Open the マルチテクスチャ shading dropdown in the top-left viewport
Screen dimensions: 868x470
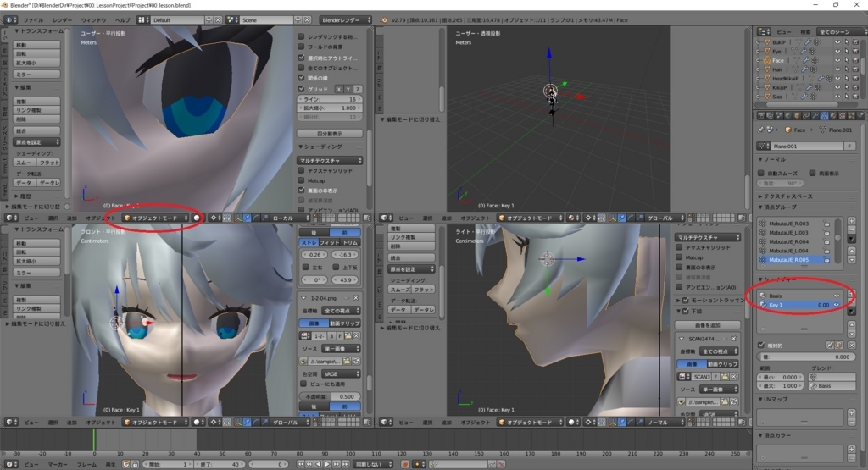[x=330, y=160]
